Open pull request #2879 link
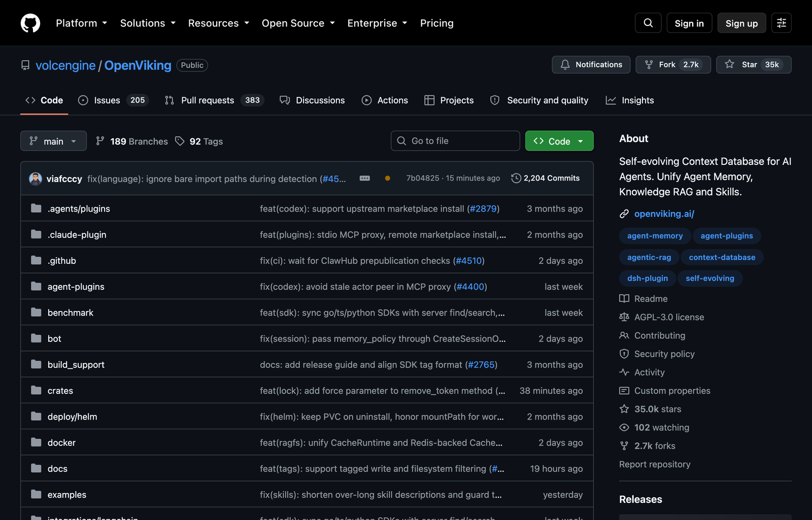 click(483, 209)
